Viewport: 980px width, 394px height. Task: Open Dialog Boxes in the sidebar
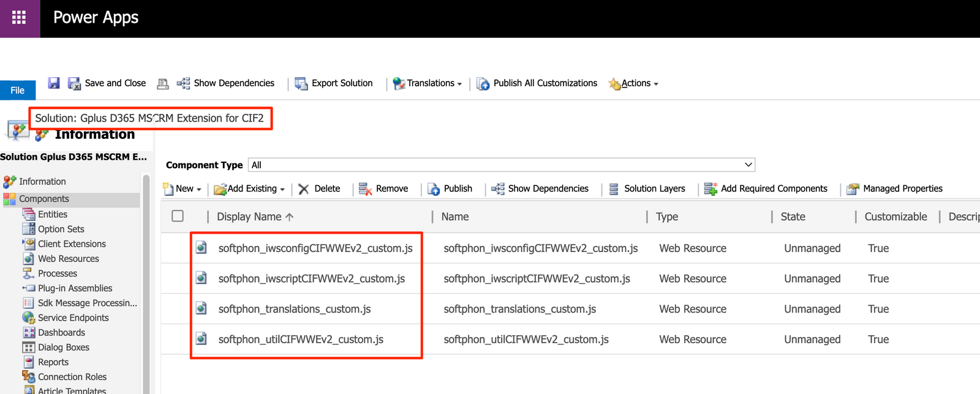[64, 347]
